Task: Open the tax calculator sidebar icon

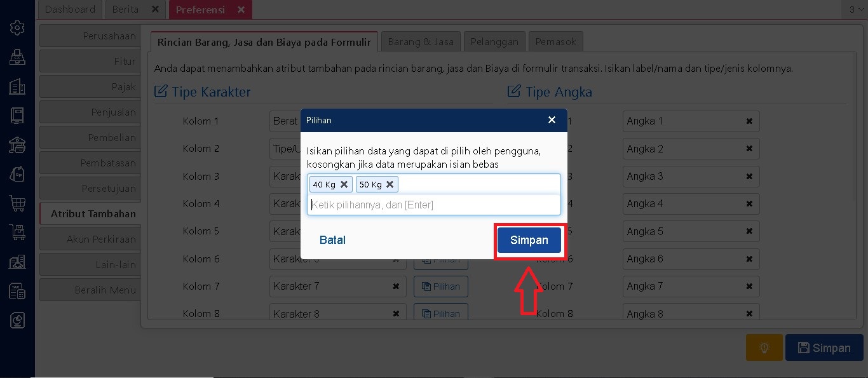Action: point(17,291)
